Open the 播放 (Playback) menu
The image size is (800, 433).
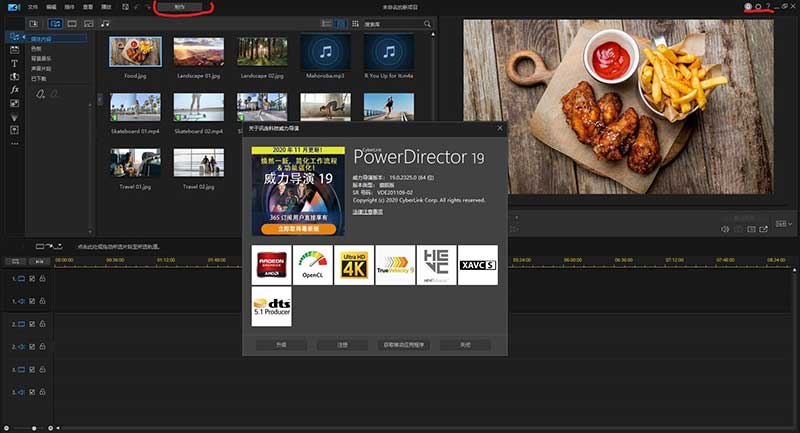[x=106, y=7]
